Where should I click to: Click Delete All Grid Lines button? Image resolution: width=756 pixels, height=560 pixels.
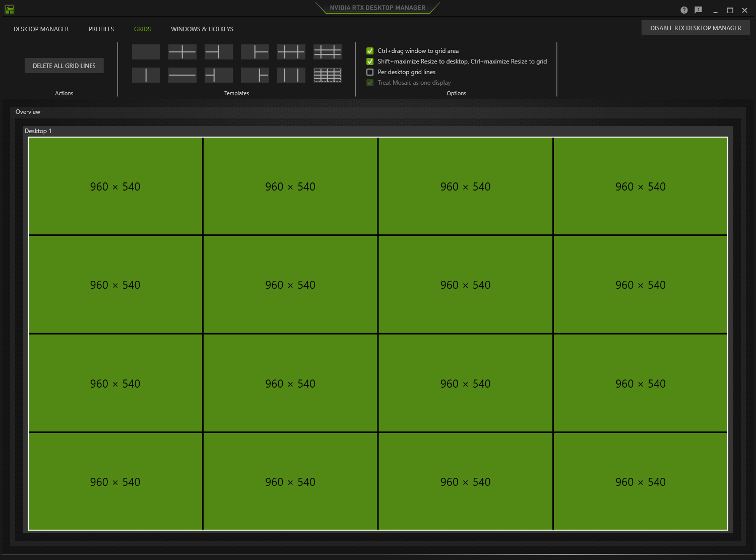[64, 66]
